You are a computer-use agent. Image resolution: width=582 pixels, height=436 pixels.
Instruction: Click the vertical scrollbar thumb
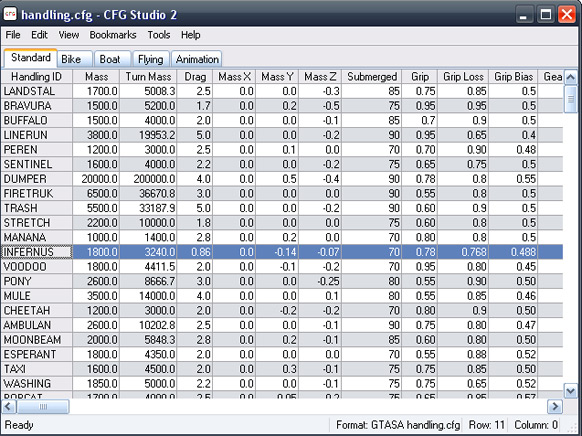[570, 99]
